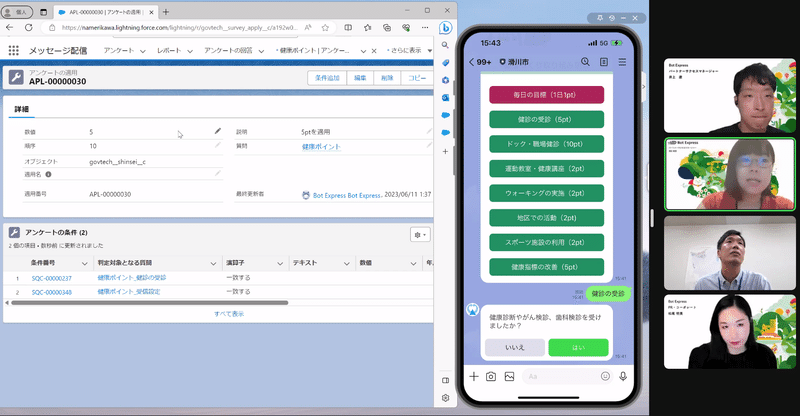Image resolution: width=800 pixels, height=416 pixels.
Task: Open the shopping tag in Edge sidebar
Action: click(445, 62)
